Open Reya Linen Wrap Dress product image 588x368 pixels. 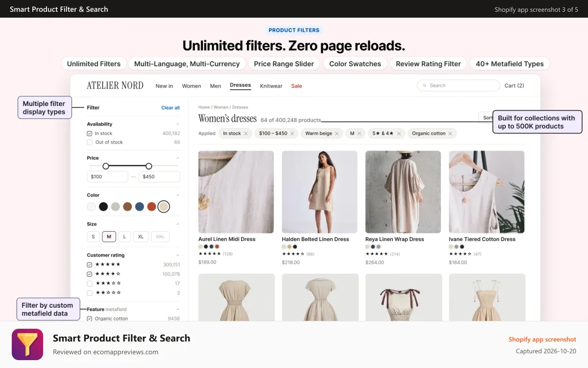(403, 192)
